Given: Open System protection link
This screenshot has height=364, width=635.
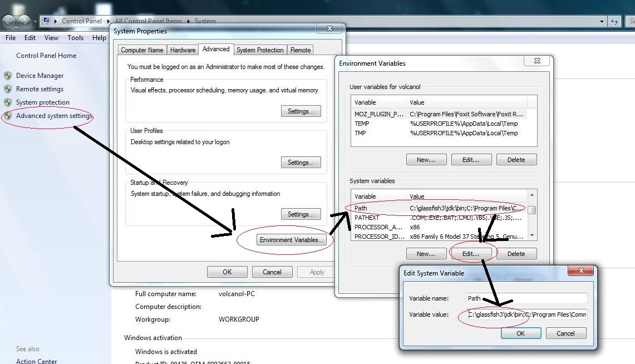Looking at the screenshot, I should tap(42, 102).
